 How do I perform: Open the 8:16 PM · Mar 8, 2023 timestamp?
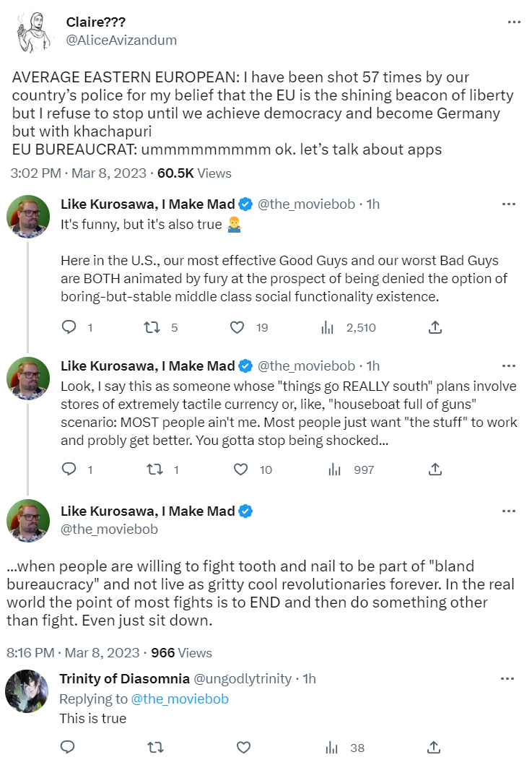click(x=72, y=652)
